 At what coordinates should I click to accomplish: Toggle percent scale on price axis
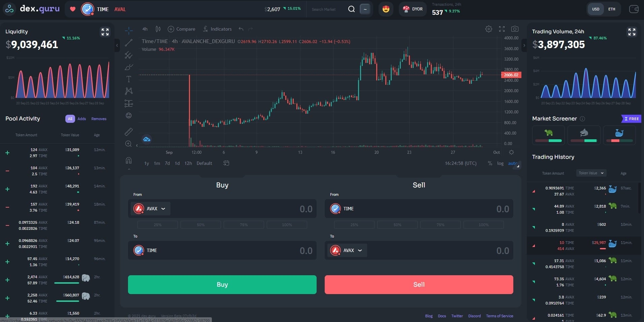[x=490, y=163]
